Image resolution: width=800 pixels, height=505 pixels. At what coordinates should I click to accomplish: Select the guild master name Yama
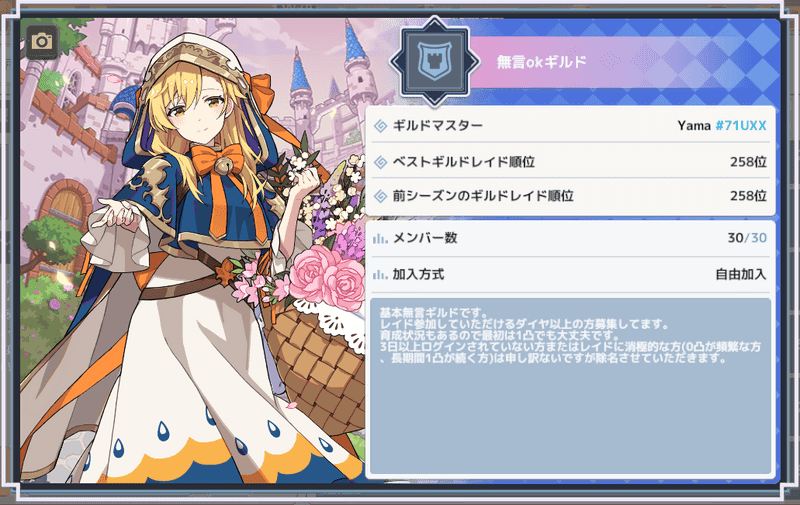[694, 125]
